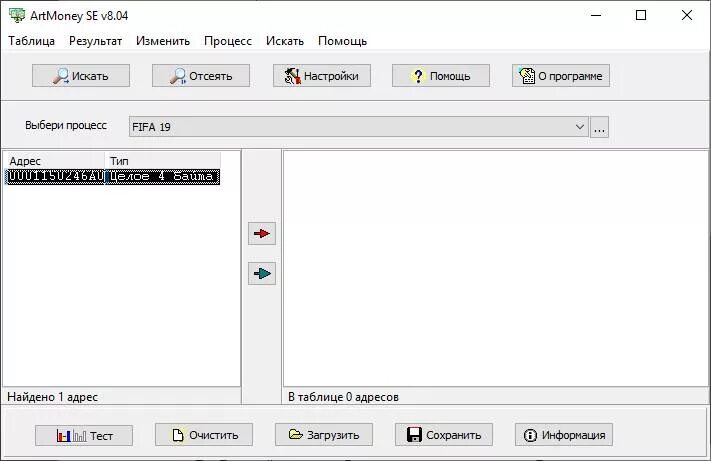The height and width of the screenshot is (461, 711).
Task: Click the Найдено 1 адрес status text
Action: click(x=53, y=397)
